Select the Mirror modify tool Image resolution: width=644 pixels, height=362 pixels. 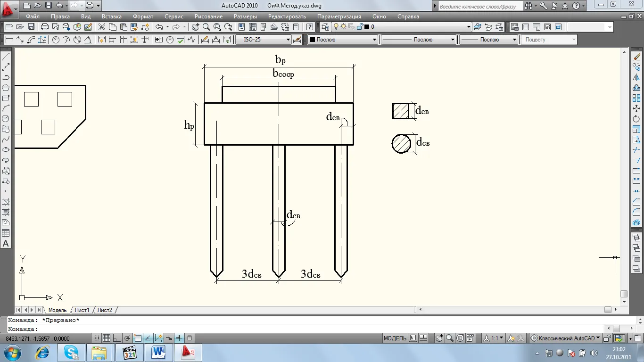(x=637, y=77)
